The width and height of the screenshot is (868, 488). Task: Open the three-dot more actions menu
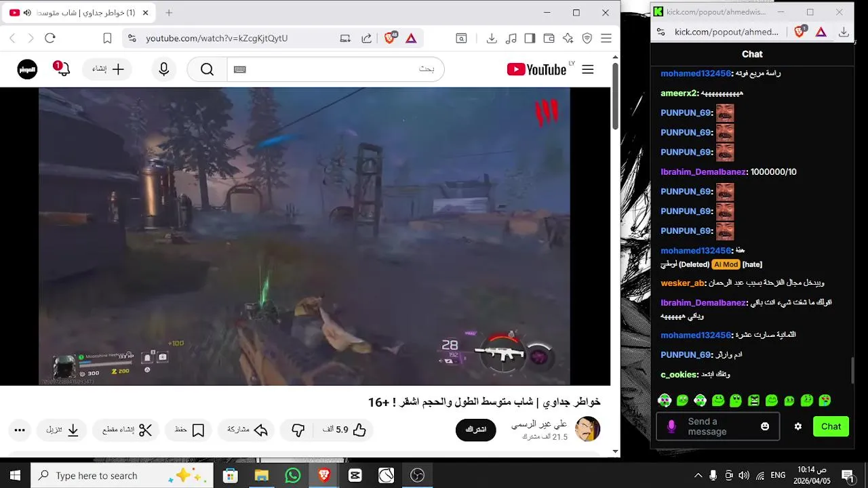pos(20,430)
